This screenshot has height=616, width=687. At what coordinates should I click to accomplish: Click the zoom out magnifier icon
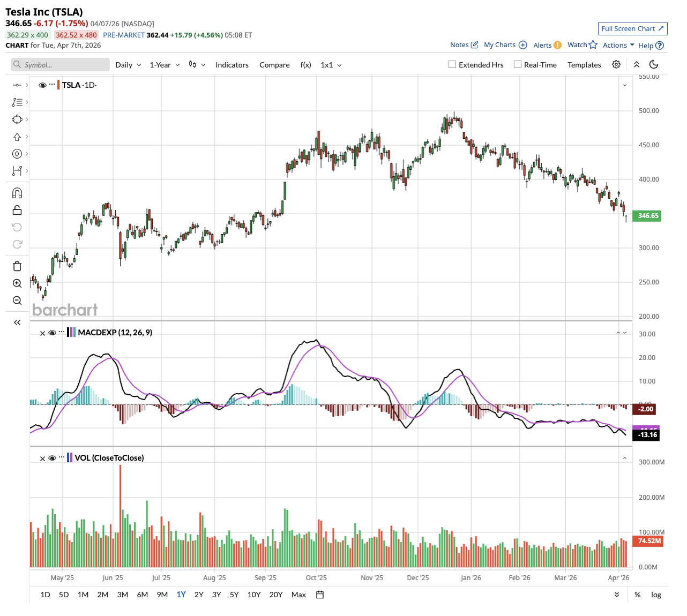click(x=17, y=301)
